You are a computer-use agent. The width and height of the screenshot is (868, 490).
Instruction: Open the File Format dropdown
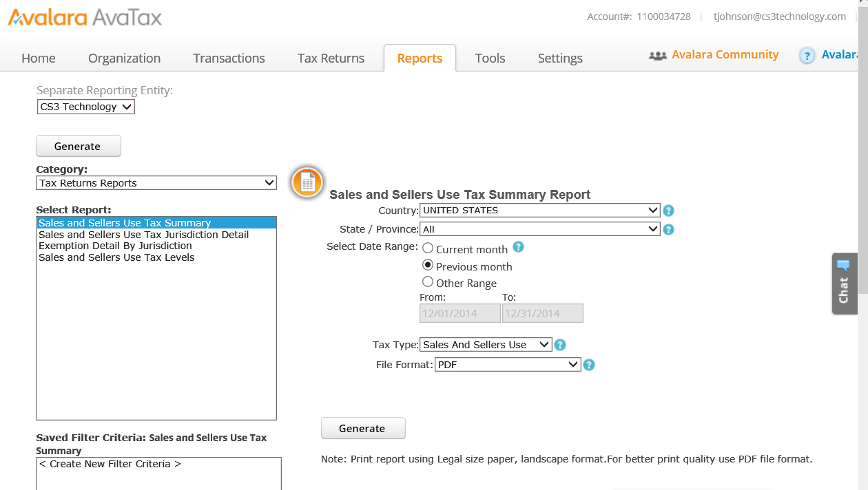508,365
